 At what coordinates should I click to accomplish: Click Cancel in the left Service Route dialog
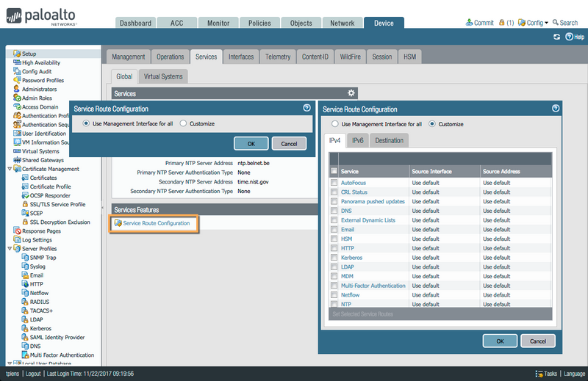pos(289,143)
